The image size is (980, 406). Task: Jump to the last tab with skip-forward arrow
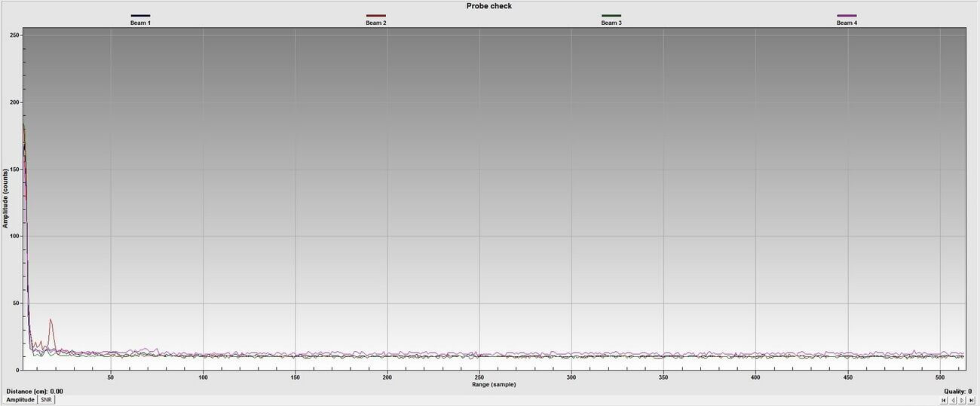pos(971,400)
